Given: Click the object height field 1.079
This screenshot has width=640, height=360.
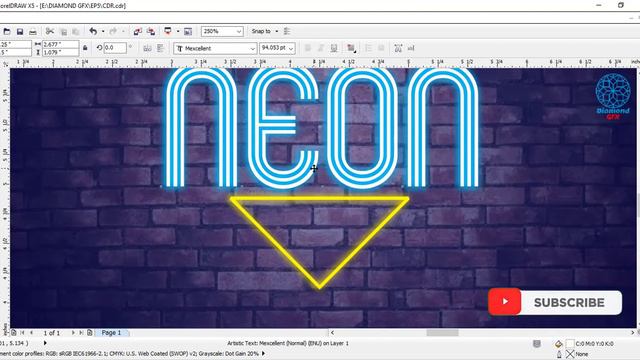Looking at the screenshot, I should click(x=60, y=52).
